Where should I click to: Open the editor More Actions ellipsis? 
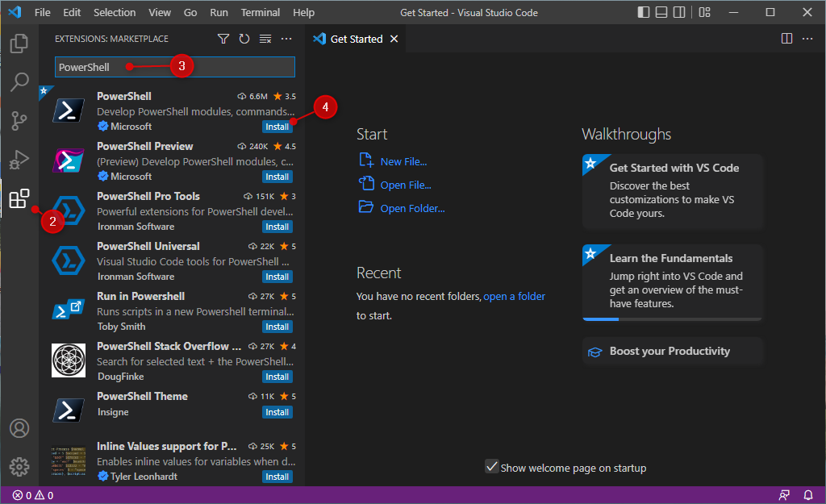point(809,38)
